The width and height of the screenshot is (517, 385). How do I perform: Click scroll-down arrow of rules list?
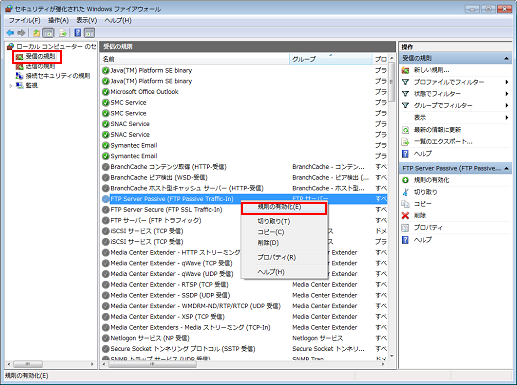[x=392, y=356]
